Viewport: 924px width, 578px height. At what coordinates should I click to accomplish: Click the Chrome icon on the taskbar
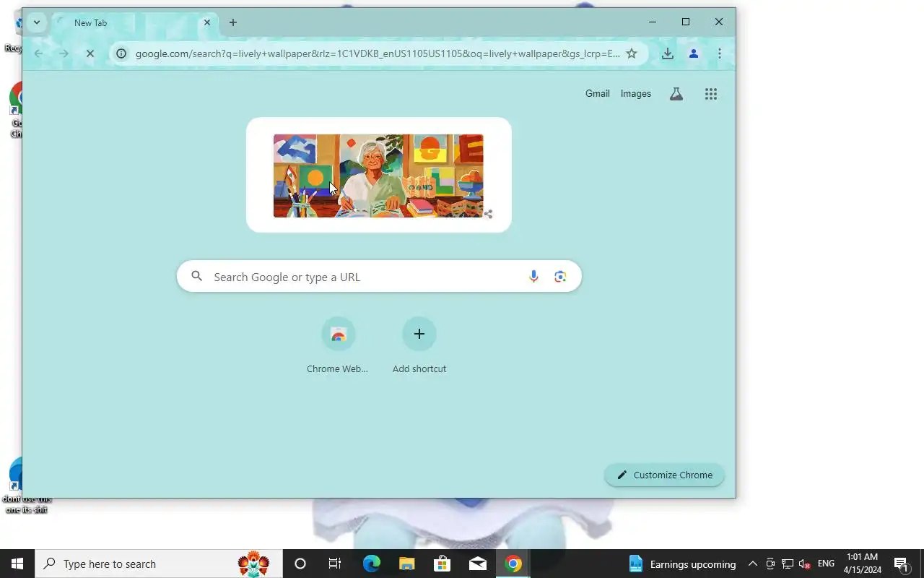513,564
